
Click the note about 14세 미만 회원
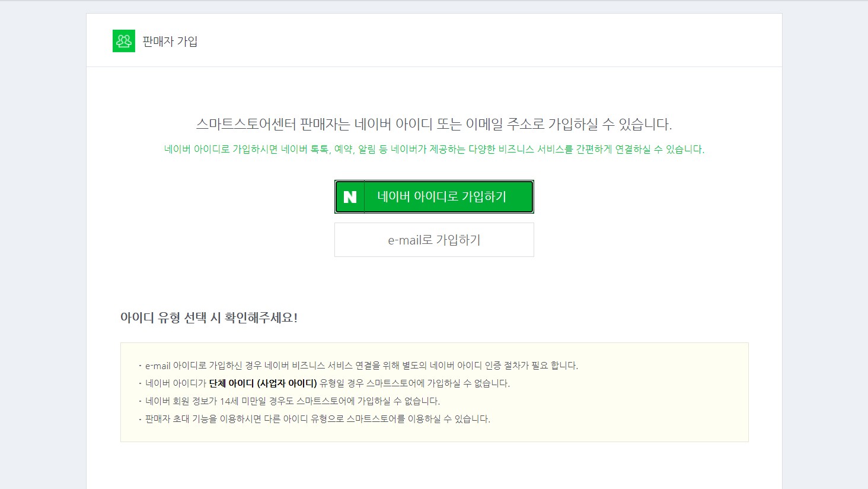[x=292, y=401]
